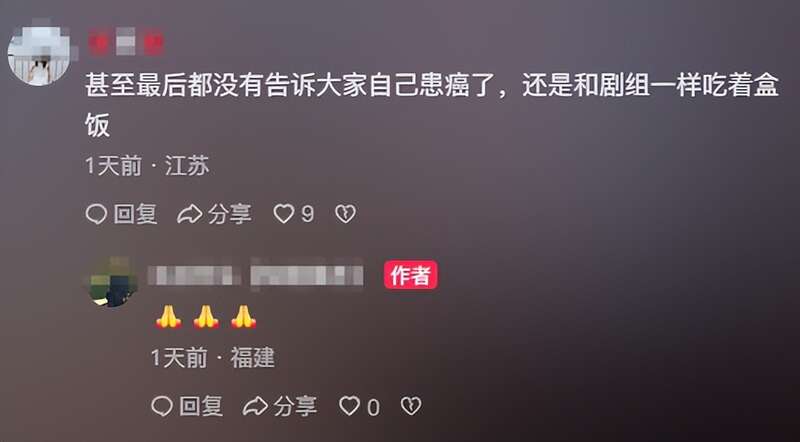Like the comment with 9 likes
This screenshot has height=442, width=800.
tap(284, 214)
